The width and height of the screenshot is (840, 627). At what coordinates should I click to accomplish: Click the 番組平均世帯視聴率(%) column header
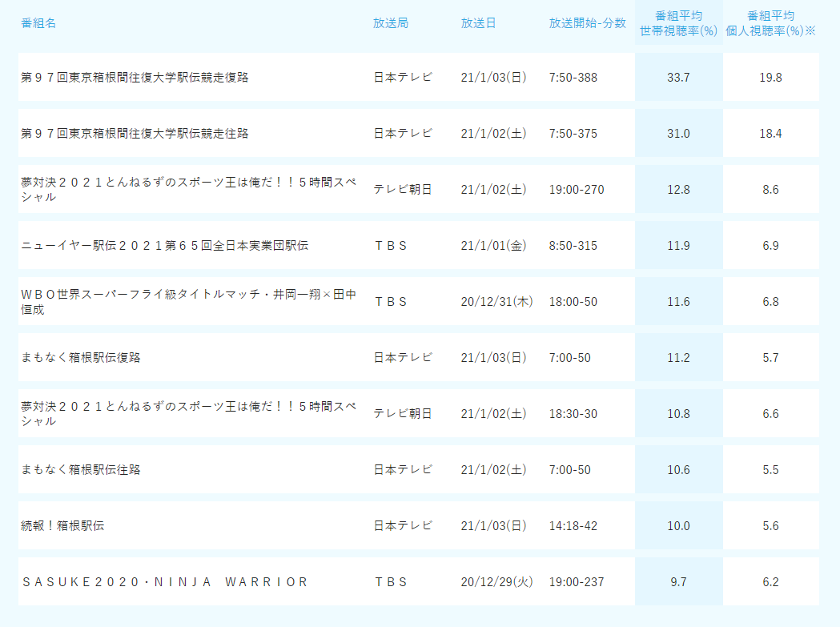(679, 23)
